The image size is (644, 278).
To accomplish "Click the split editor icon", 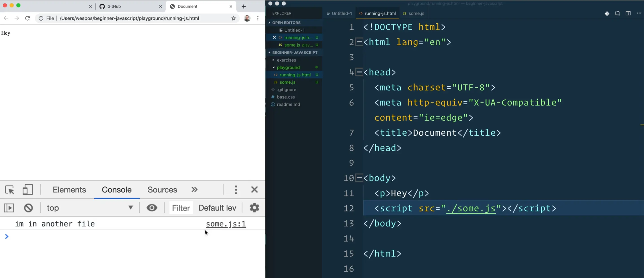I will pyautogui.click(x=628, y=13).
